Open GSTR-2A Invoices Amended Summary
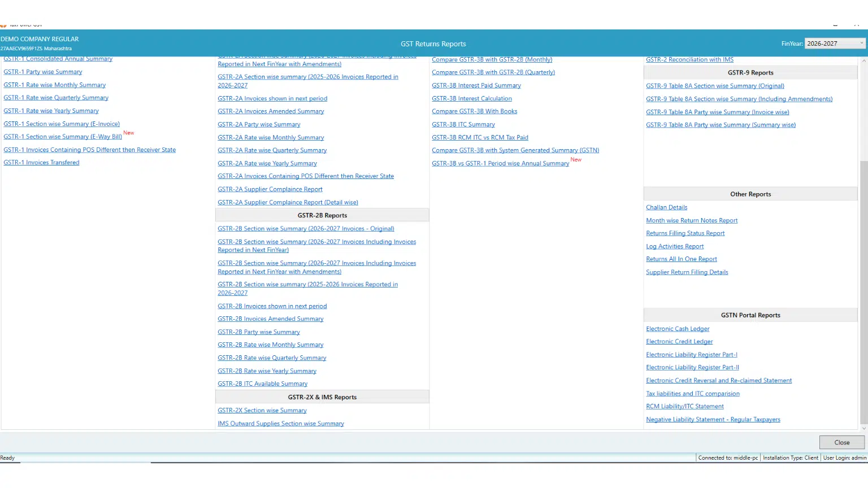868x488 pixels. pos(271,112)
